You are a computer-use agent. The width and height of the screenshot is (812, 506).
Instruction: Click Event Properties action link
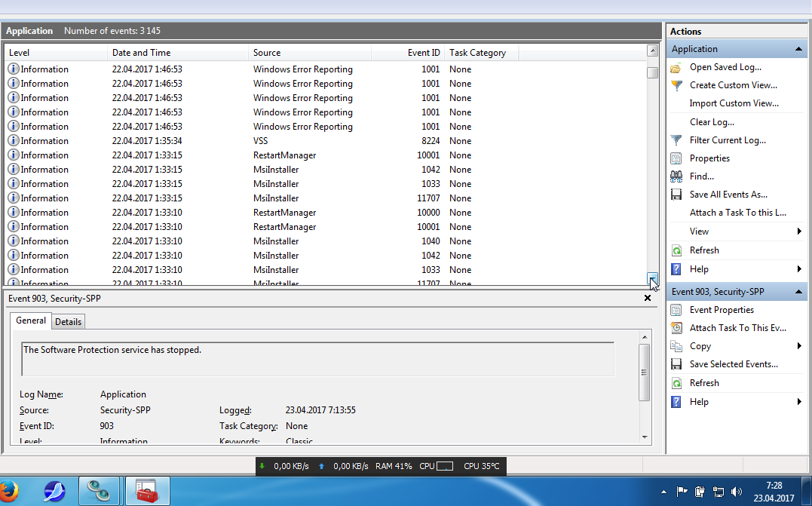click(x=722, y=310)
